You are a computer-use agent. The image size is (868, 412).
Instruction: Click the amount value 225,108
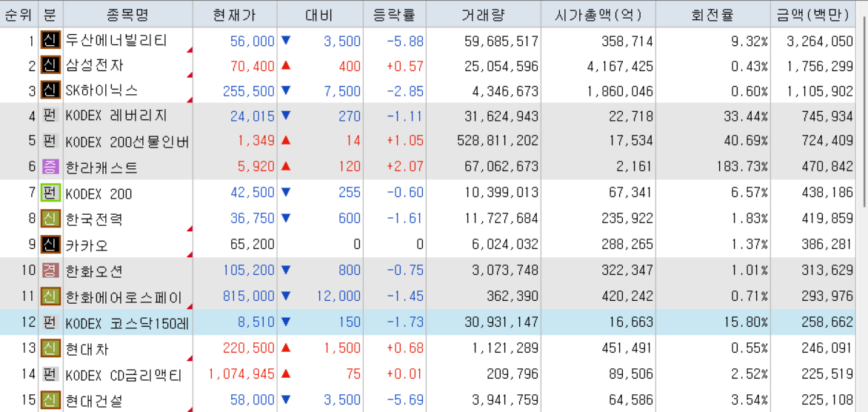(x=827, y=400)
